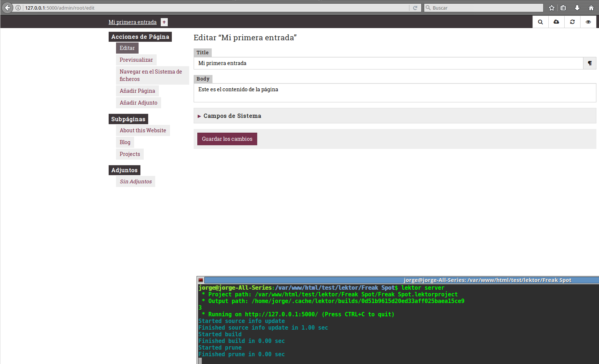Toggle preview with the eye icon
Screen dimensions: 599x364
[x=588, y=22]
